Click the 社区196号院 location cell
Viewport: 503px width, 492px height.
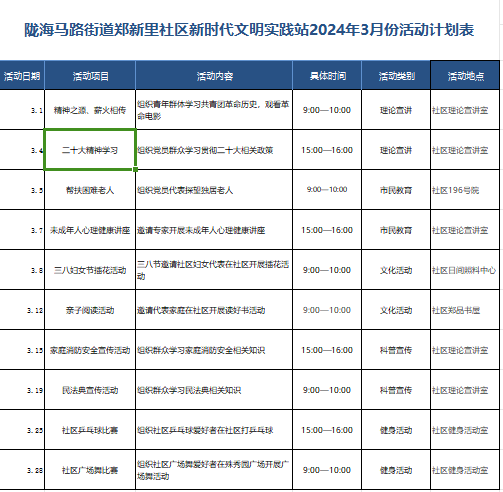click(x=465, y=190)
